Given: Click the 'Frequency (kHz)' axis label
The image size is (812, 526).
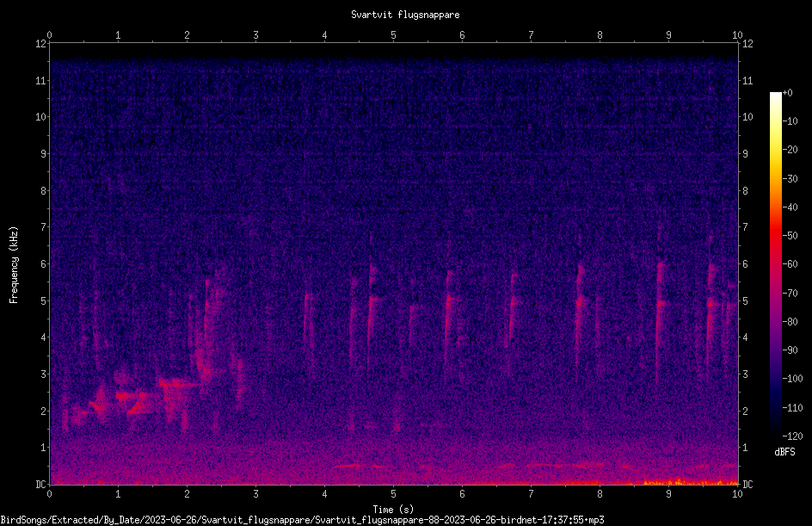Looking at the screenshot, I should click(14, 265).
